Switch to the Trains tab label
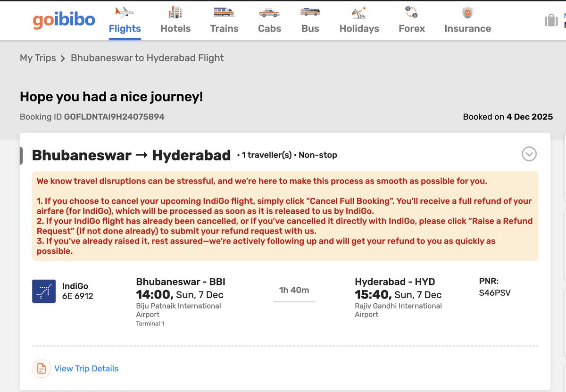566x392 pixels. (x=224, y=28)
